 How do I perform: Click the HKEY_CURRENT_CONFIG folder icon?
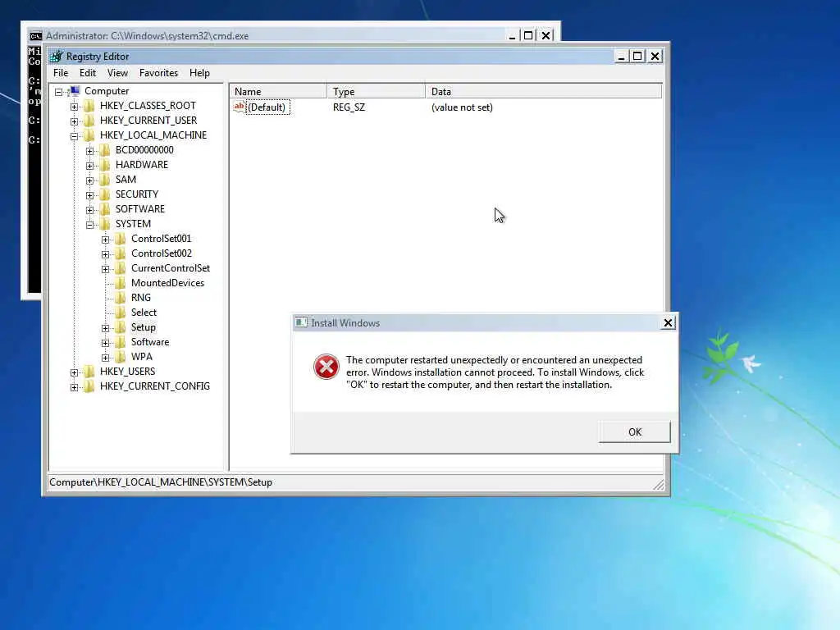89,386
